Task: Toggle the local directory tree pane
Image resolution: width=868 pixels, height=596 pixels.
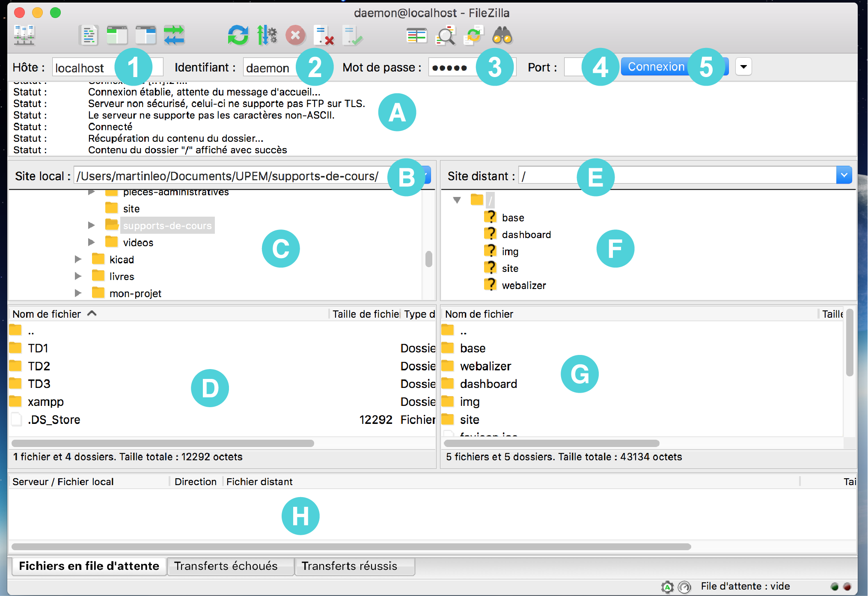Action: [117, 35]
